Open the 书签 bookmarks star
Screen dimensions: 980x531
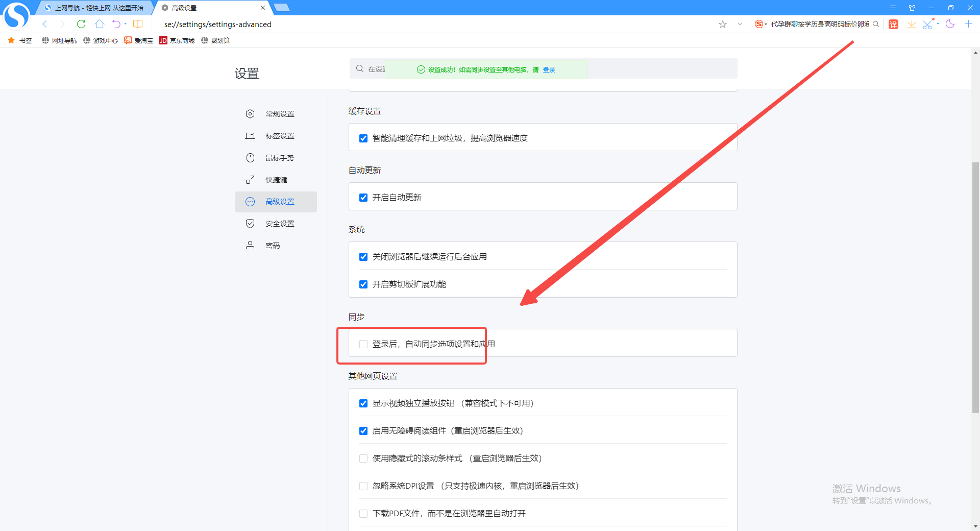(20, 40)
